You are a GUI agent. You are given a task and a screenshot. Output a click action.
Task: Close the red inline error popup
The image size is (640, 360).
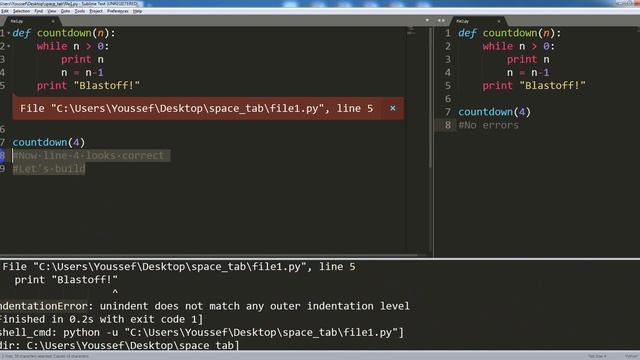(x=392, y=108)
